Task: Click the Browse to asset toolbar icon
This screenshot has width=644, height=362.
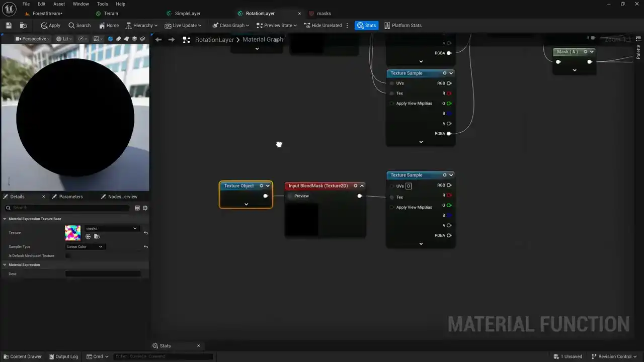Action: tap(23, 25)
